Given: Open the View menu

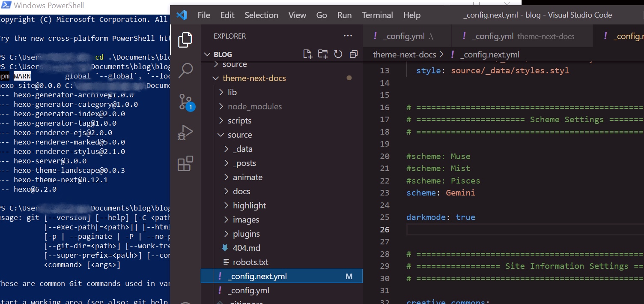Looking at the screenshot, I should click(297, 15).
